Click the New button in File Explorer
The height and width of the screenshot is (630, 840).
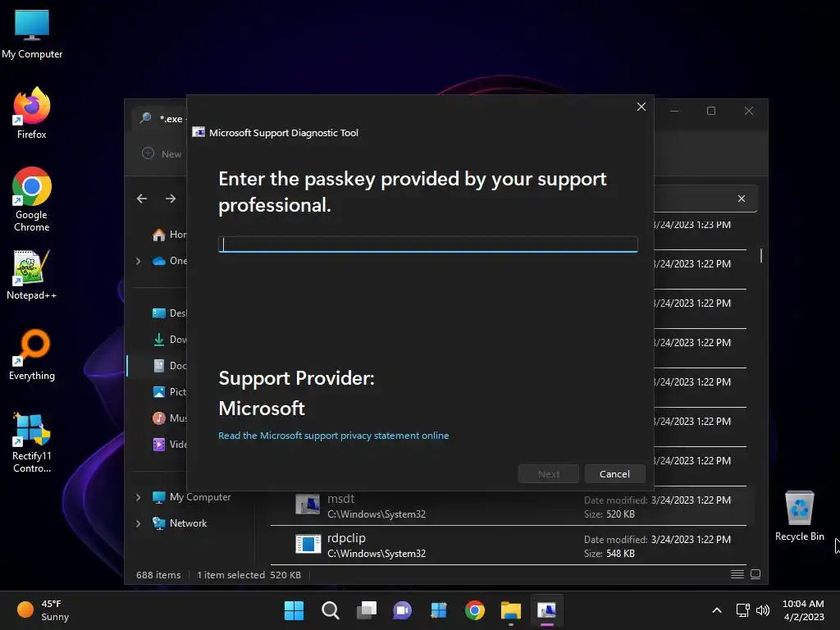162,153
